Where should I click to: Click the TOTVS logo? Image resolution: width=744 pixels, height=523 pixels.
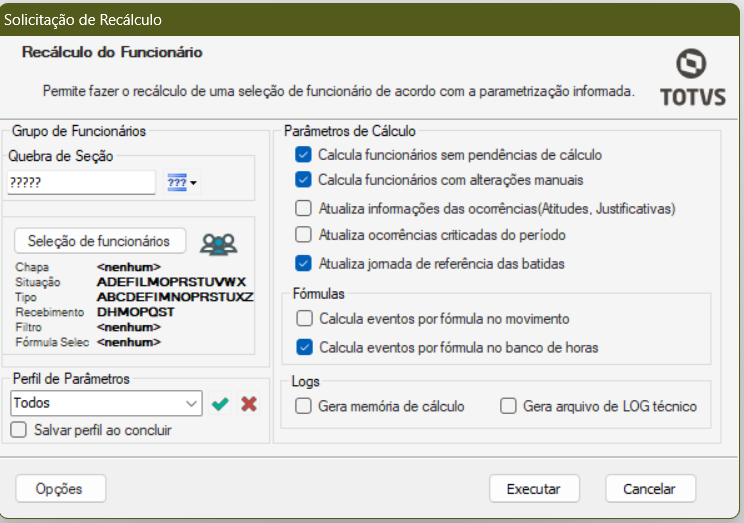(x=692, y=77)
